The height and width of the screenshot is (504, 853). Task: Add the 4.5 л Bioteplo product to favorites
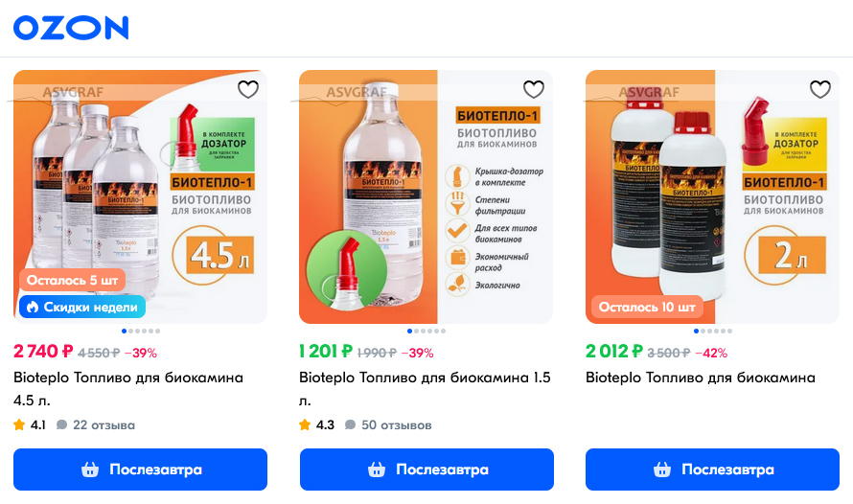tap(248, 89)
